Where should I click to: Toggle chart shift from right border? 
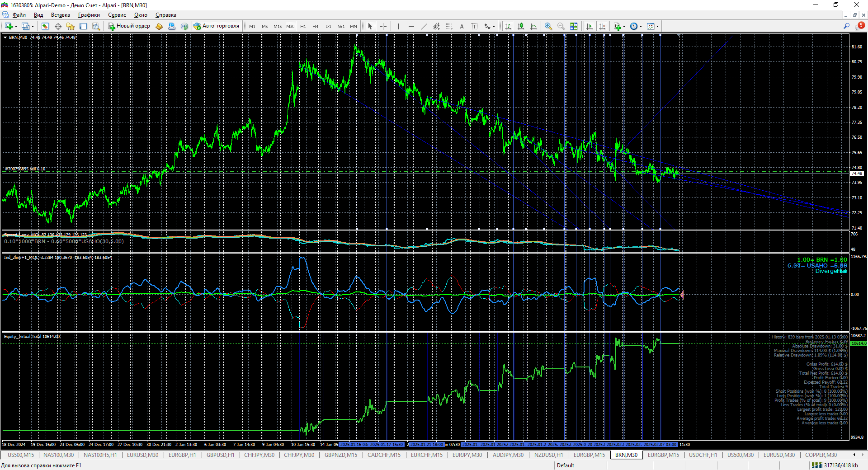pos(602,26)
